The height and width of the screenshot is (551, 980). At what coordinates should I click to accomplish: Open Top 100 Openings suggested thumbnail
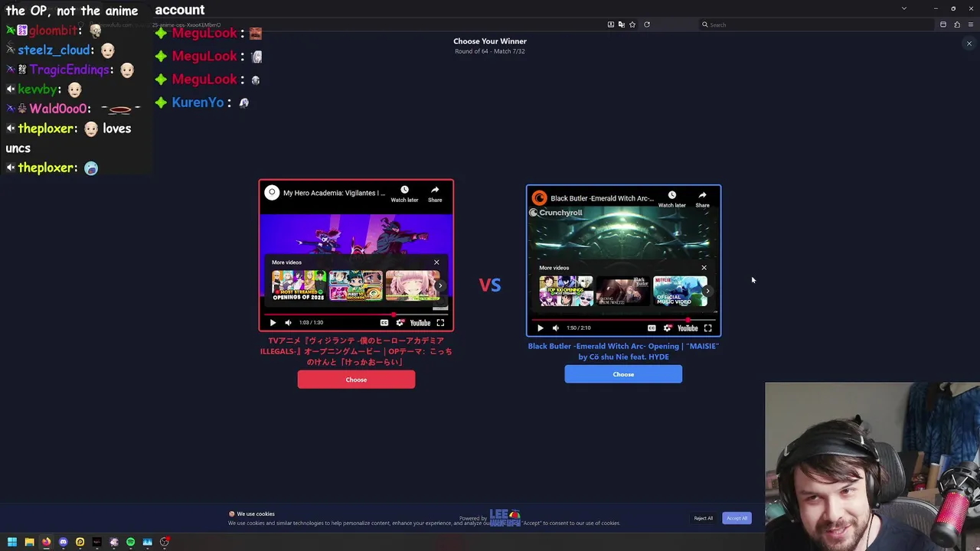566,292
